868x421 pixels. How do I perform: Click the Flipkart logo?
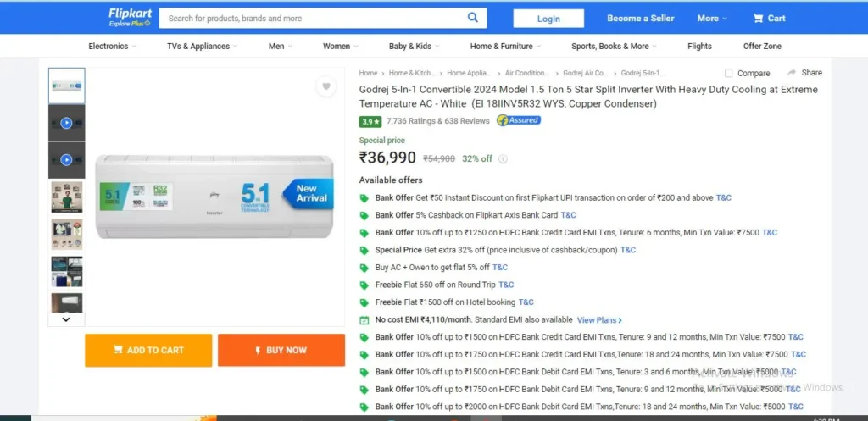click(130, 18)
